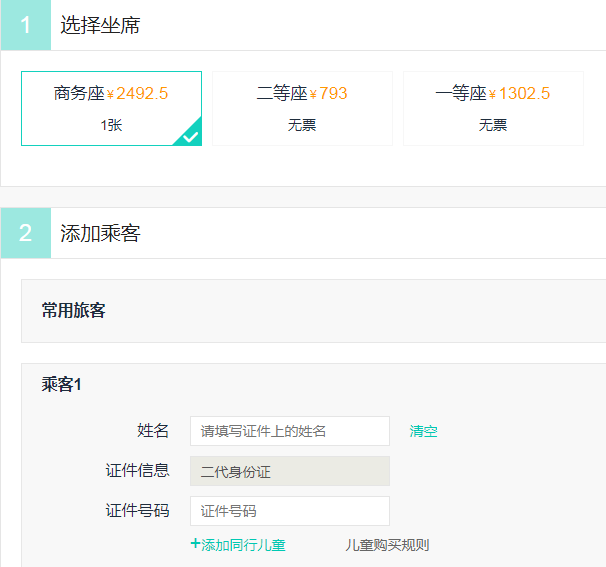Open the 儿童购买规则 link
This screenshot has width=606, height=567.
point(387,545)
